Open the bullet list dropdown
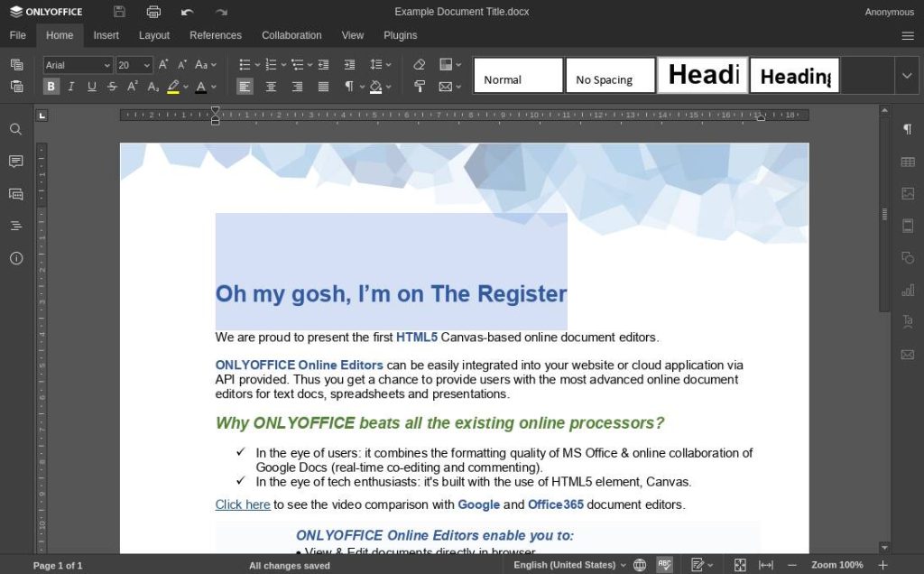924x574 pixels. pos(257,65)
